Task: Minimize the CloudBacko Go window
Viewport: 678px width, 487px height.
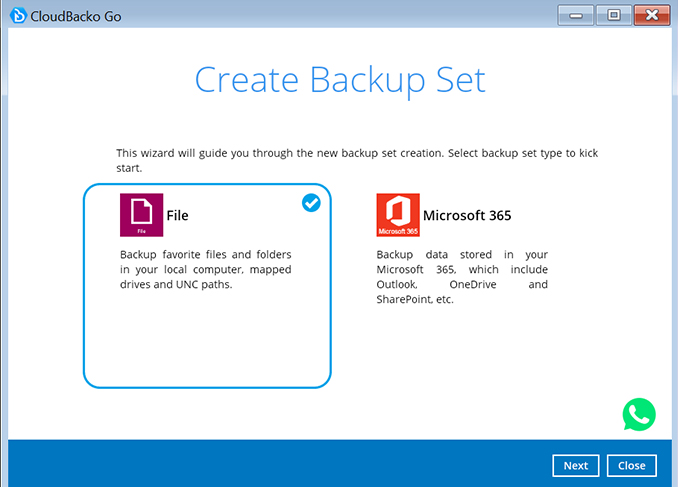Action: pos(575,15)
